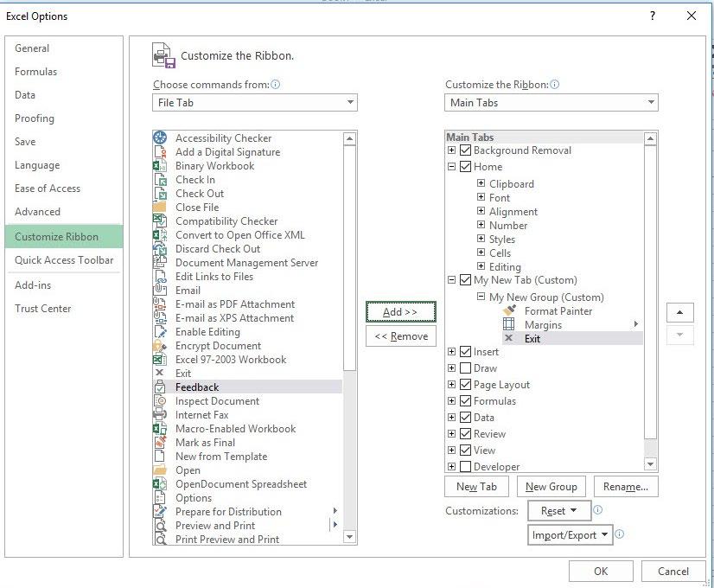Choose the Macro-Enabled Workbook icon
The height and width of the screenshot is (588, 714).
(160, 428)
